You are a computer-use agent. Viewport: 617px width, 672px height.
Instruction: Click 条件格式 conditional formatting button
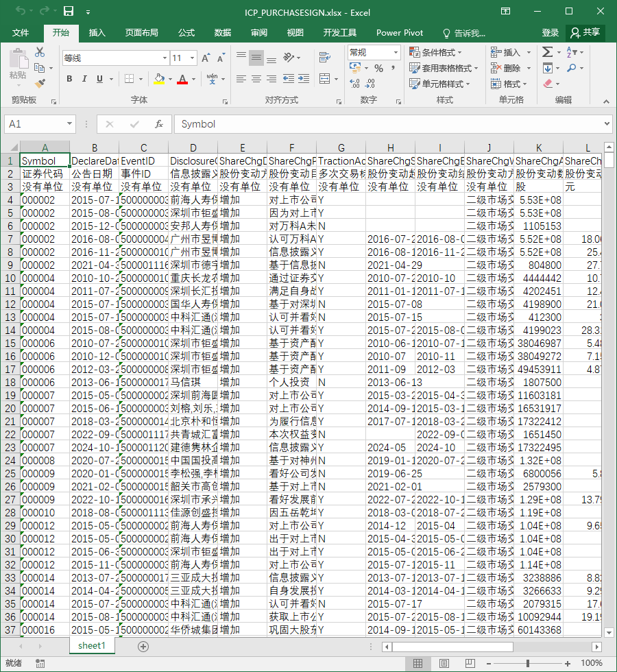(x=436, y=52)
